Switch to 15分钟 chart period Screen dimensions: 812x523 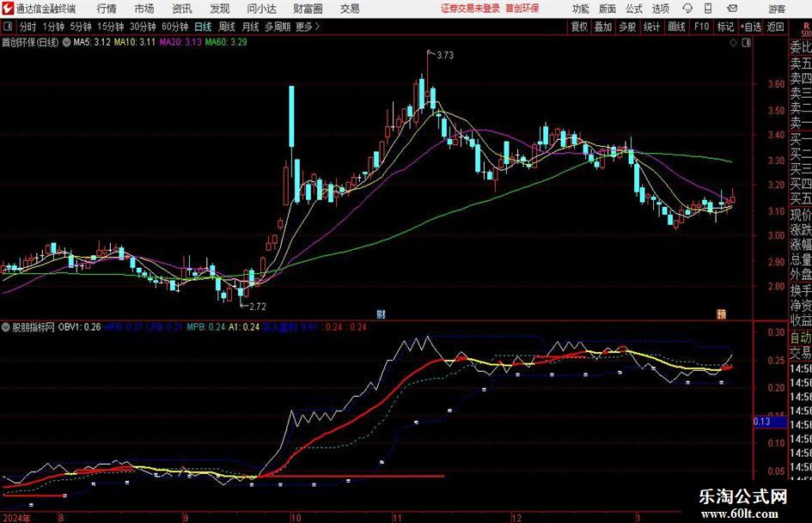click(110, 27)
